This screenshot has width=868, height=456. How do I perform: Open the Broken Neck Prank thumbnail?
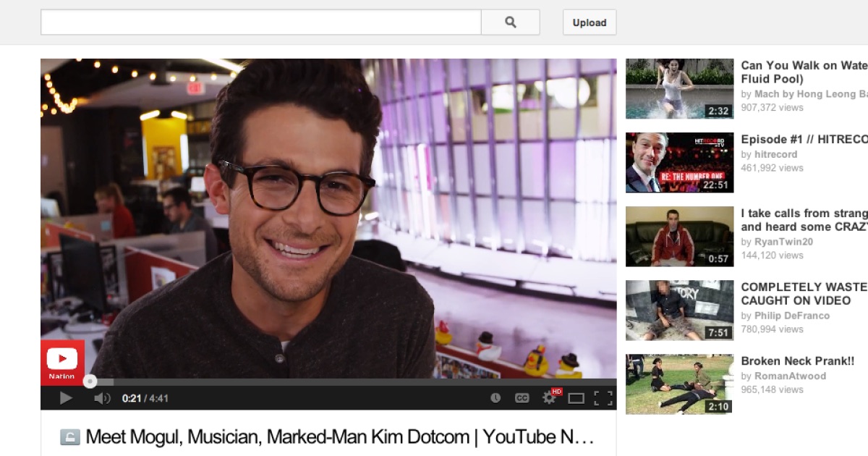tap(679, 384)
